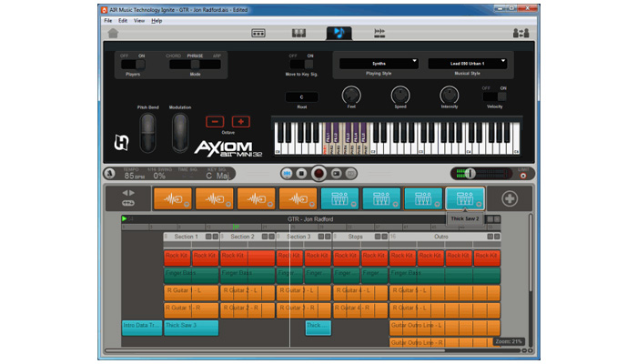The height and width of the screenshot is (364, 637).
Task: Expand the Musical Style dropdown
Action: pos(466,63)
